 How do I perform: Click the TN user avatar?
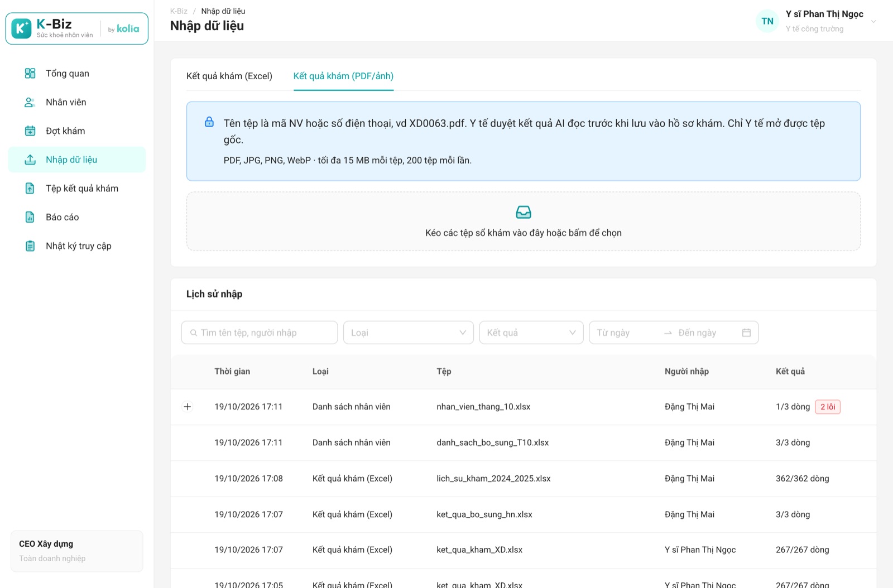(x=767, y=21)
